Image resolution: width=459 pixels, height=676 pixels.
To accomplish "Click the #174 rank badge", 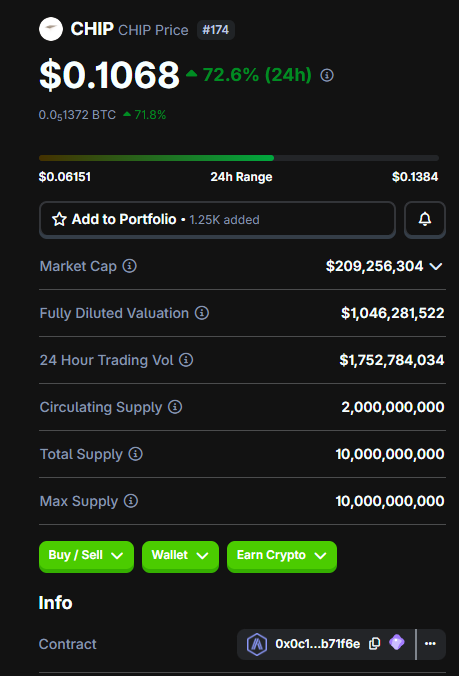I will click(x=216, y=30).
